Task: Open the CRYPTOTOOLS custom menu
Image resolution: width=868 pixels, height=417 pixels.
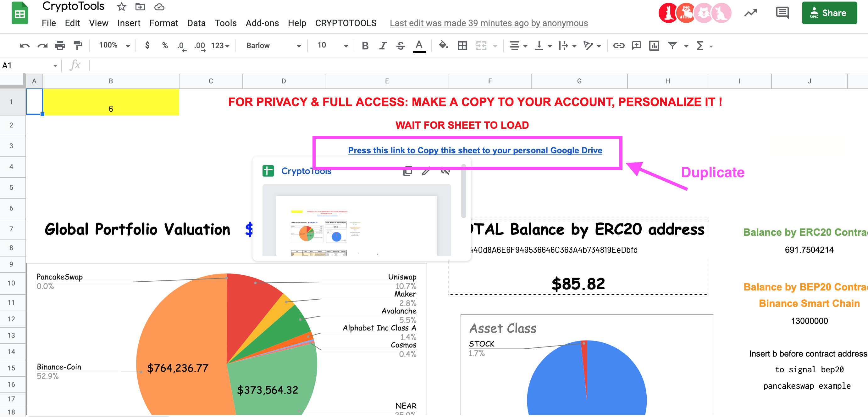Action: pyautogui.click(x=346, y=23)
